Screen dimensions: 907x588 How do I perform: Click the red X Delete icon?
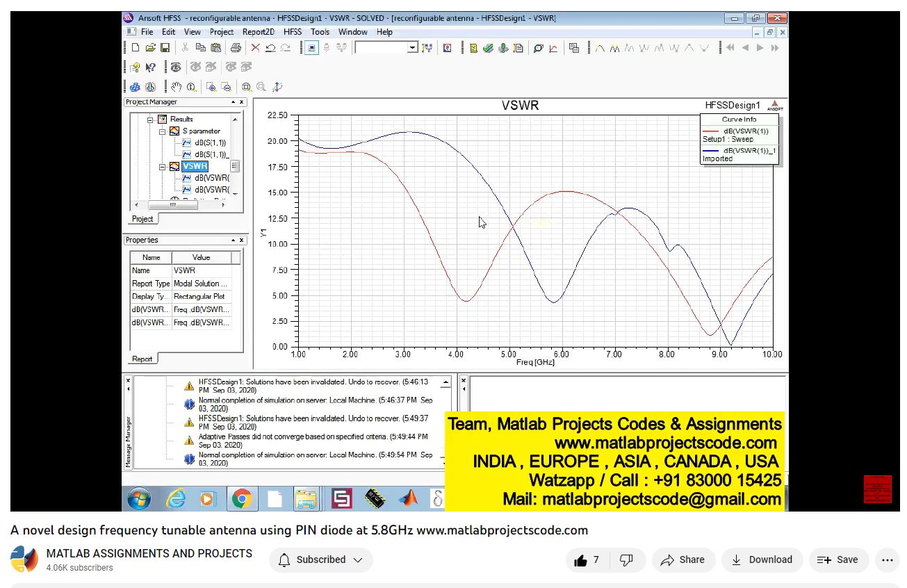[x=255, y=48]
